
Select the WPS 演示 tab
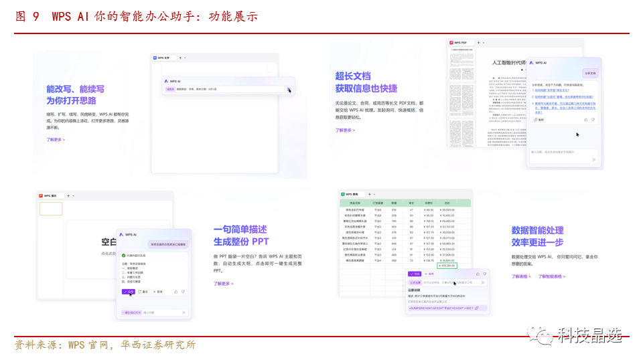tap(50, 195)
